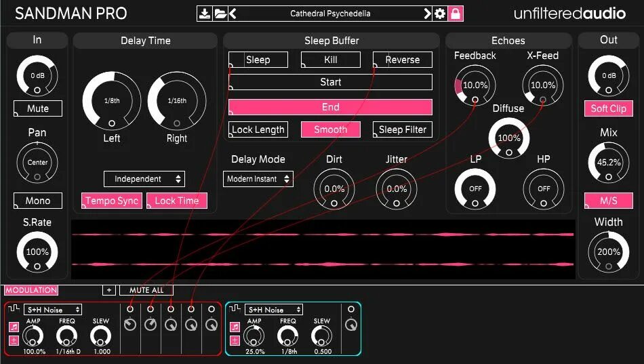Click the pink End bar in Sleep Buffer
Screen dimensions: 644x364
tap(331, 107)
